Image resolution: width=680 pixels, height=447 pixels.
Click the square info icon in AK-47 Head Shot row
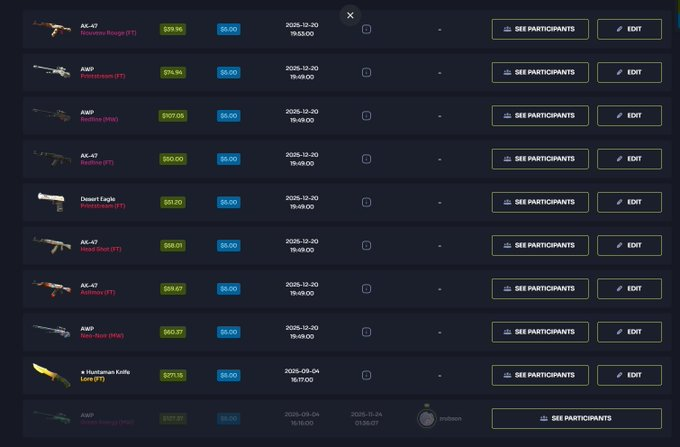pyautogui.click(x=366, y=245)
